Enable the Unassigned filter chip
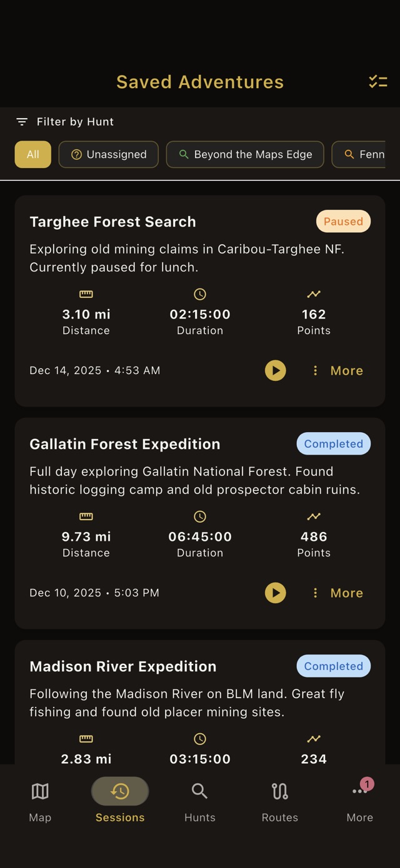 coord(108,154)
